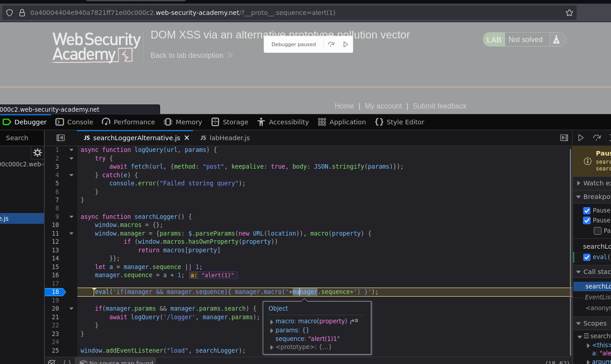611x364 pixels.
Task: Fold the try block at line 2
Action: [x=71, y=158]
